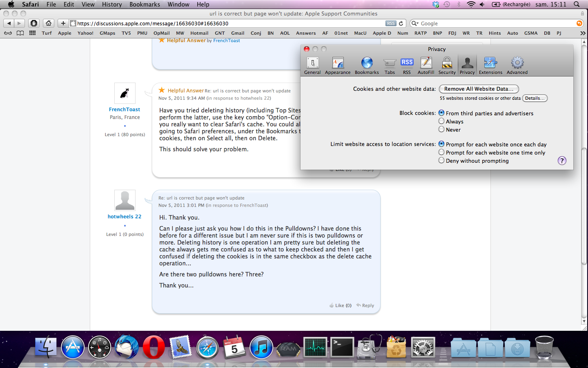The width and height of the screenshot is (588, 368).
Task: Open the RSS preferences pane
Action: 407,65
